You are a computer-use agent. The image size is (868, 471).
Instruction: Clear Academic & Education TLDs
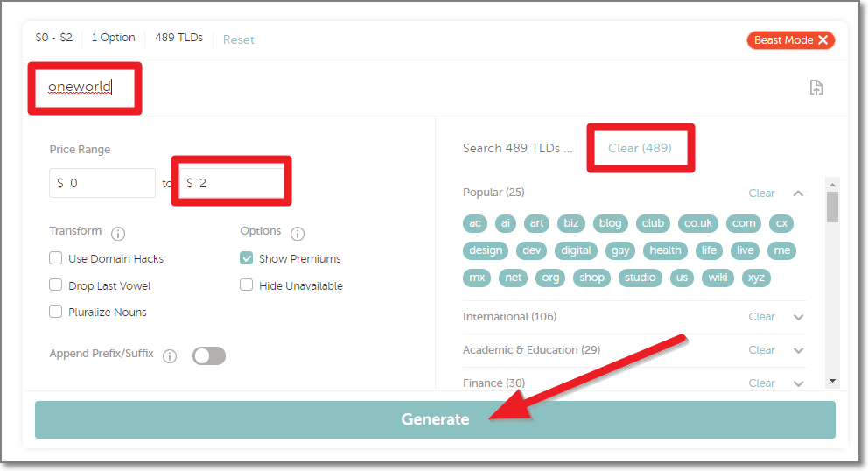[762, 350]
